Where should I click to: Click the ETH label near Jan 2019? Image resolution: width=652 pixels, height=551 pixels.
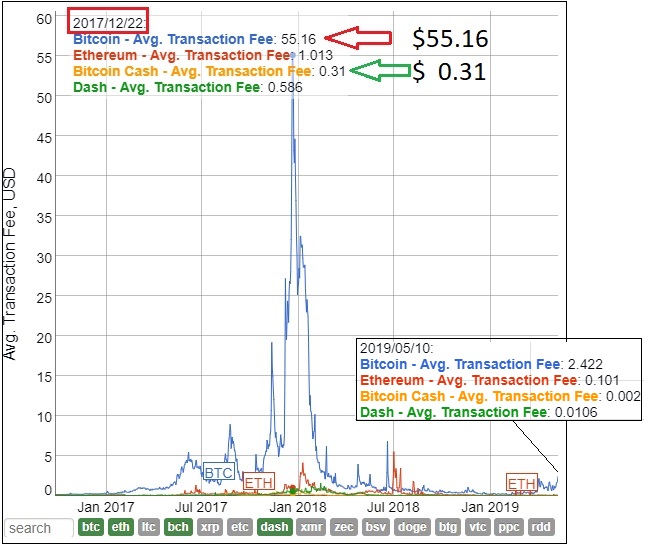(522, 483)
